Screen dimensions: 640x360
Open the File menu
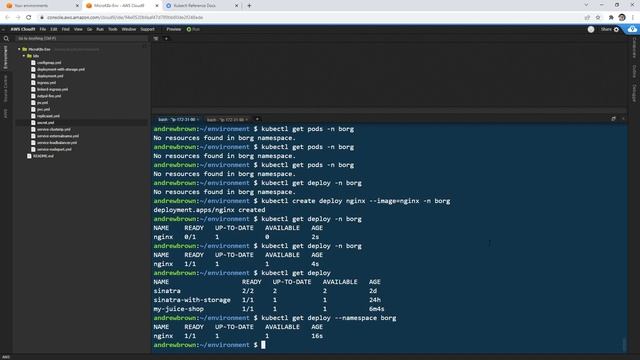coord(42,29)
